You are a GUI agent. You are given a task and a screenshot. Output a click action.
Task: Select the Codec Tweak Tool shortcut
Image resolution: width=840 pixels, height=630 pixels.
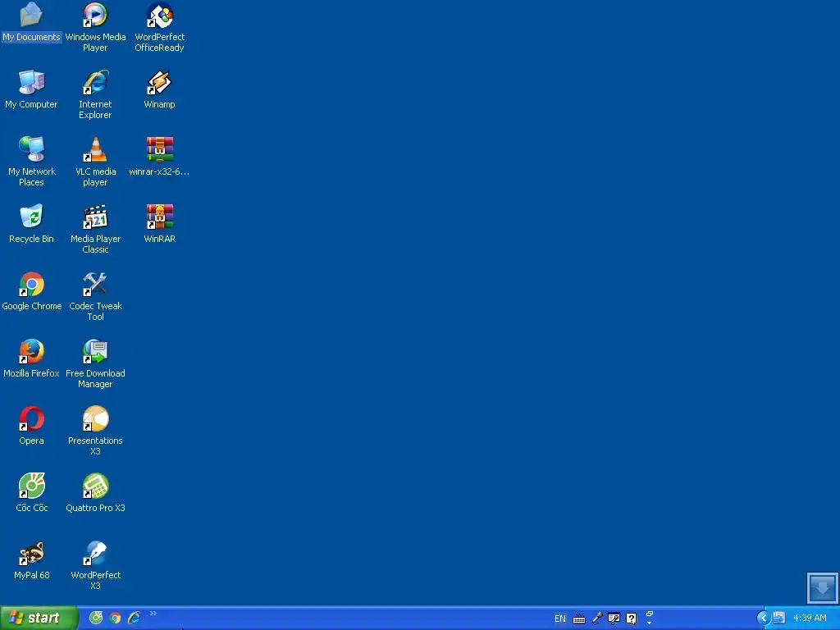95,296
